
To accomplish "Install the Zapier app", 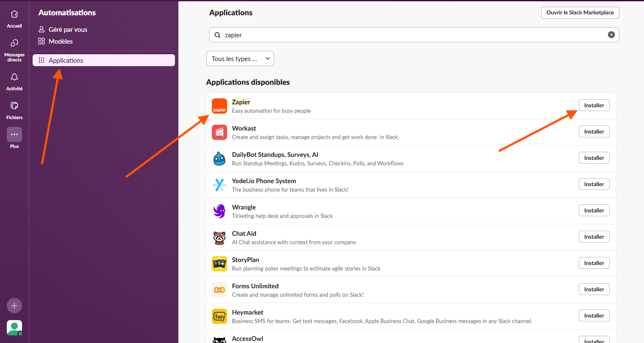I will click(x=594, y=105).
